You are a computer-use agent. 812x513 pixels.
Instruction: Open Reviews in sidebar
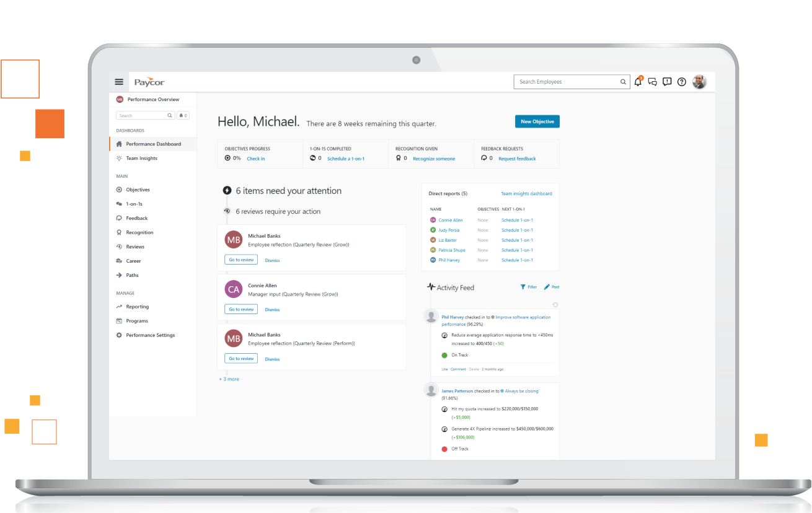coord(135,247)
